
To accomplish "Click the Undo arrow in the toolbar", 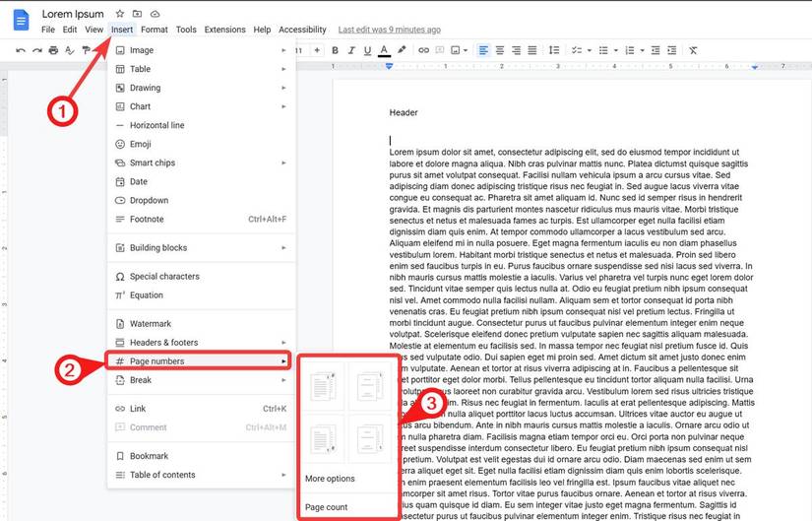I will [20, 50].
